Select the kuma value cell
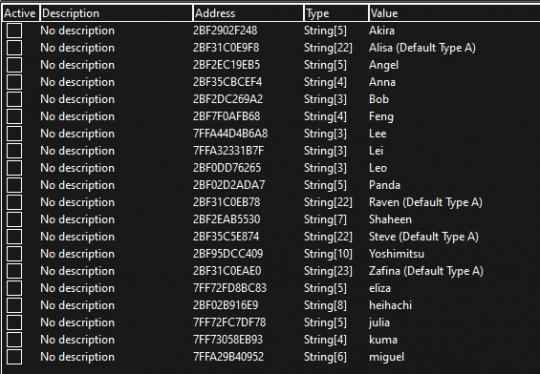540x374 pixels. tap(383, 340)
